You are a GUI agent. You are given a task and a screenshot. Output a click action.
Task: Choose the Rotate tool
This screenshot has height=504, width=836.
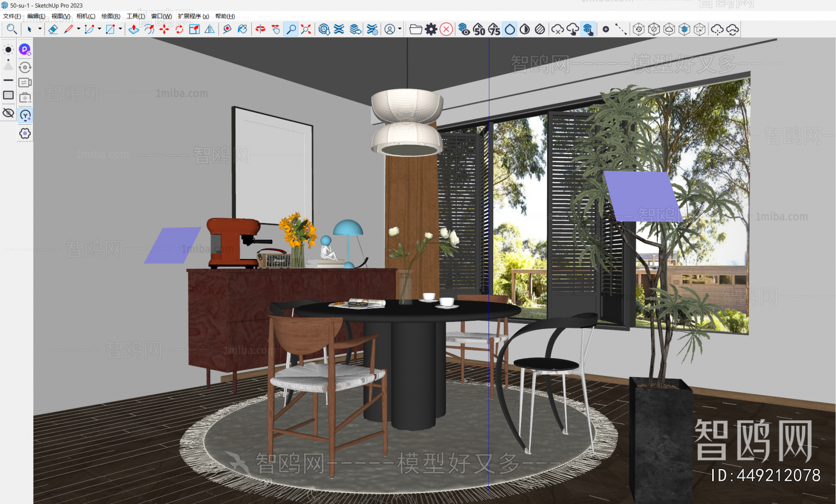tap(179, 29)
